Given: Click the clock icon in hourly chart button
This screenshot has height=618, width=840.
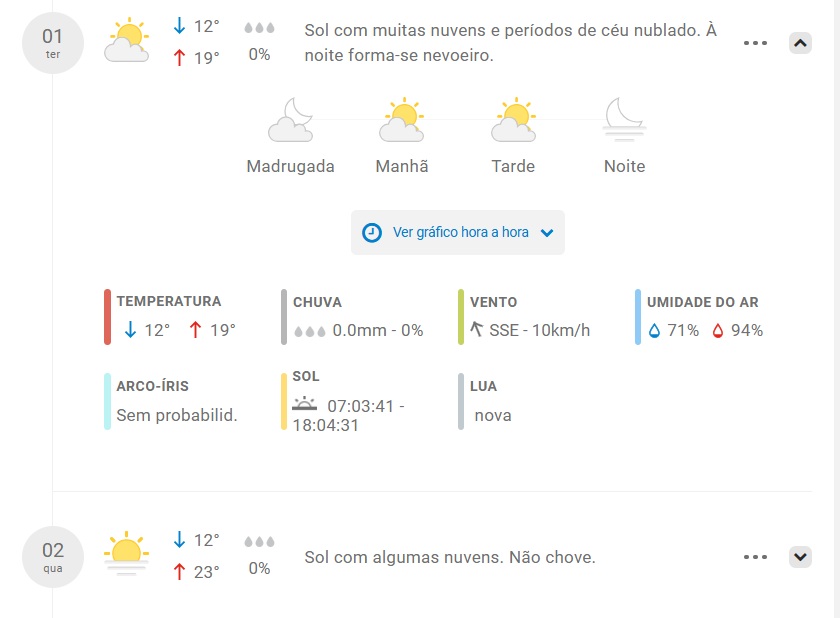Looking at the screenshot, I should tap(372, 233).
